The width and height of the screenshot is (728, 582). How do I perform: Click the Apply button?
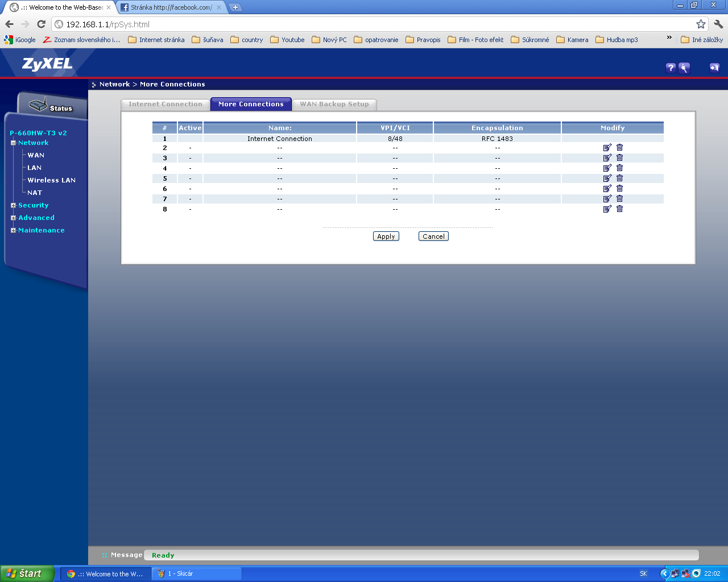[386, 236]
